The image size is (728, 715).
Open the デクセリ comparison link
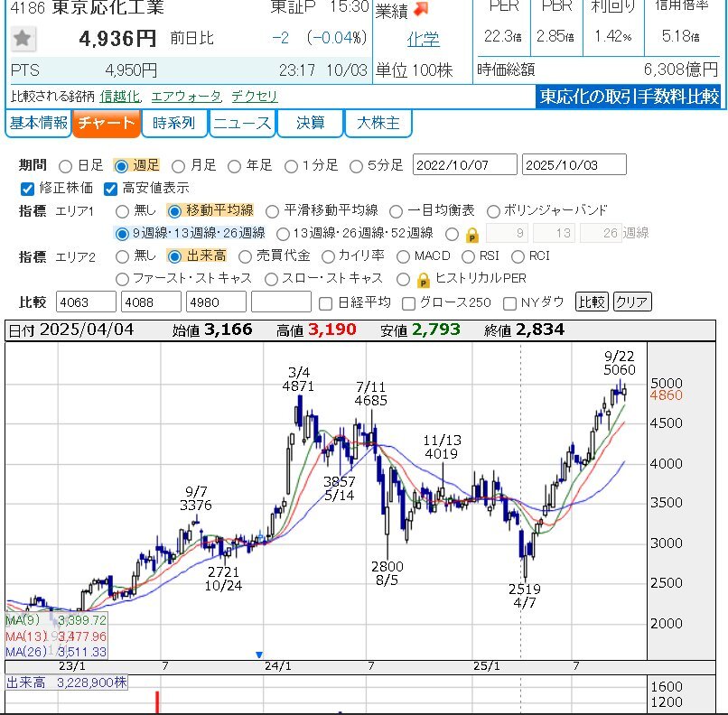point(255,97)
